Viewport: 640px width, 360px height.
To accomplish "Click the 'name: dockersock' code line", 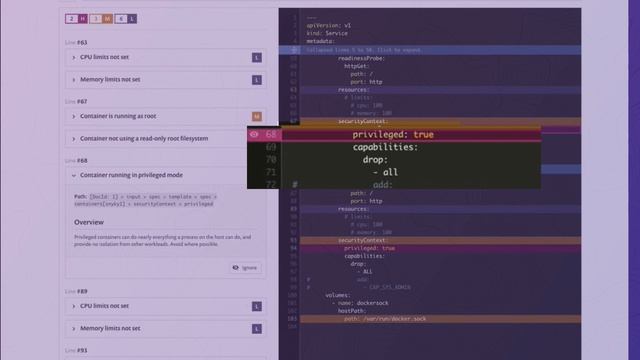I will (360, 303).
